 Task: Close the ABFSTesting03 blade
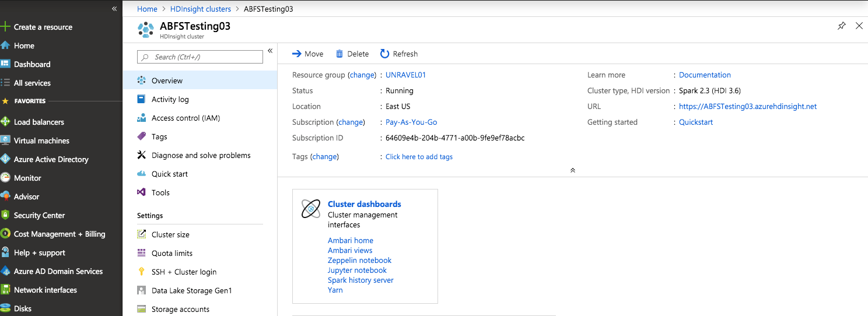point(859,26)
